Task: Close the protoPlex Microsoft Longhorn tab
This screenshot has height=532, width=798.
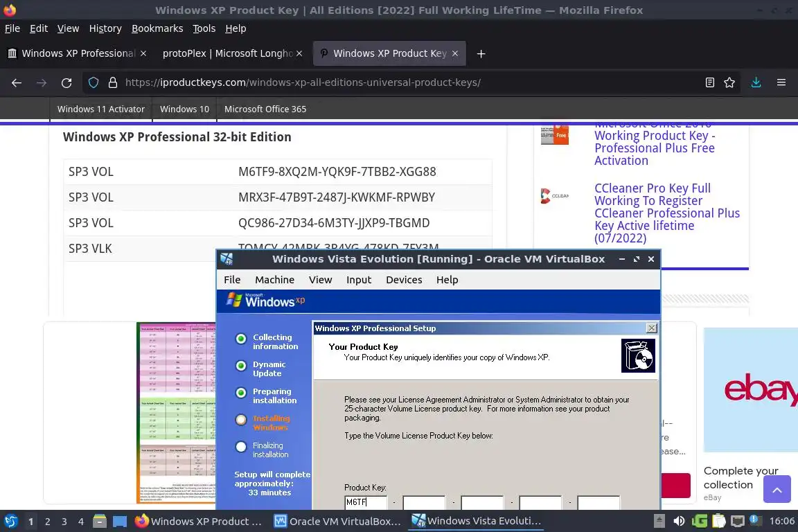Action: pos(299,53)
